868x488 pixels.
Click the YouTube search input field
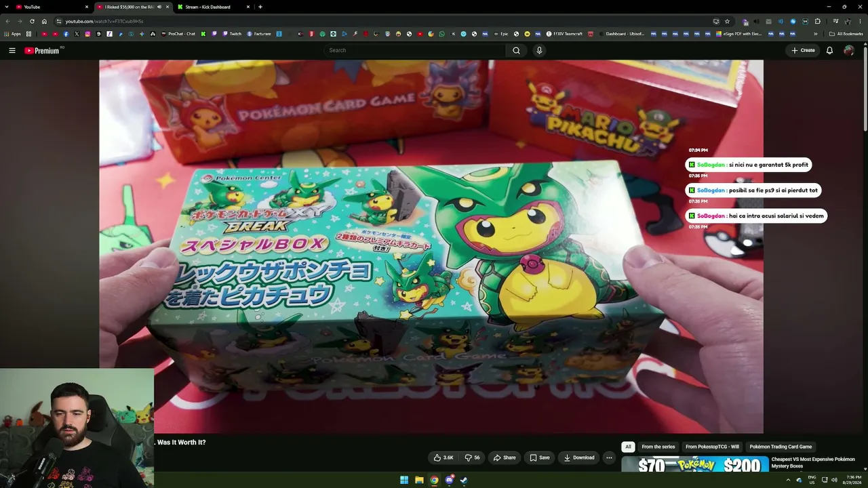coord(414,50)
